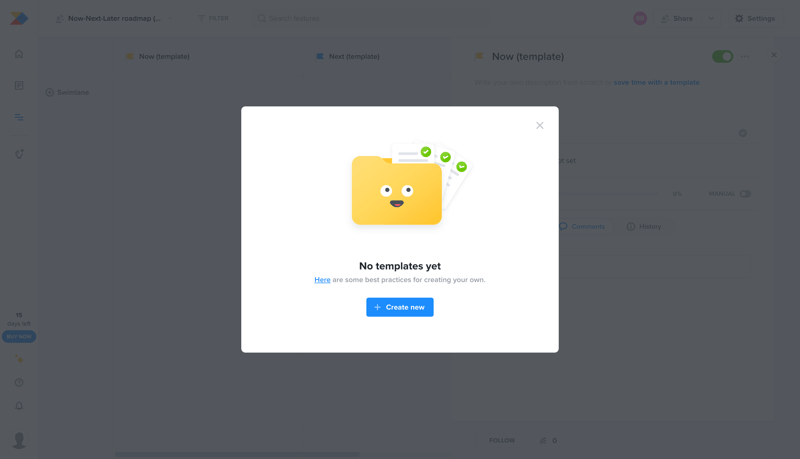Viewport: 800px width, 459px height.
Task: Open the help question mark icon
Action: point(19,382)
